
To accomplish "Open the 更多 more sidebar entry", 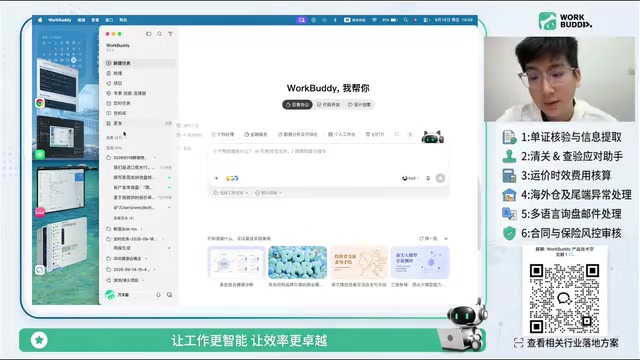I will 139,123.
